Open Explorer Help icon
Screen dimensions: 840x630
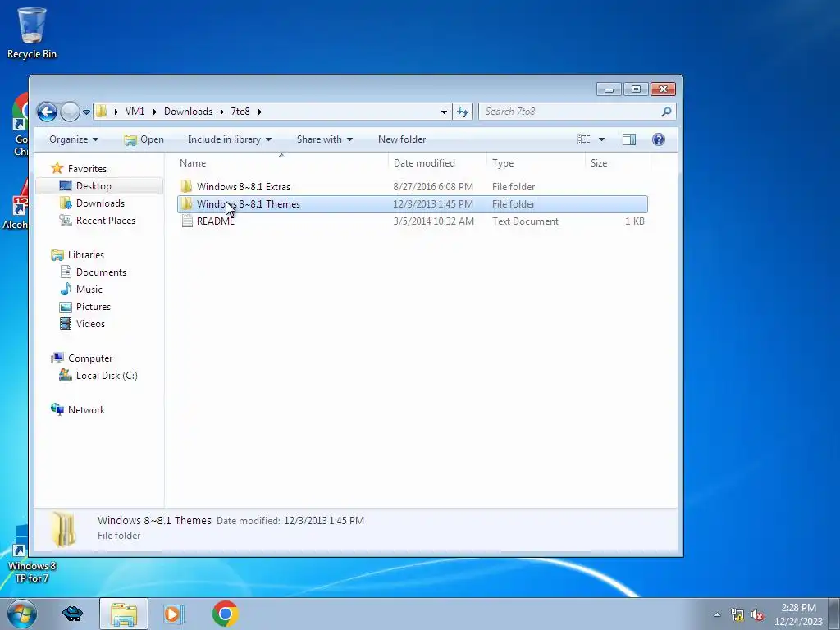pyautogui.click(x=659, y=139)
